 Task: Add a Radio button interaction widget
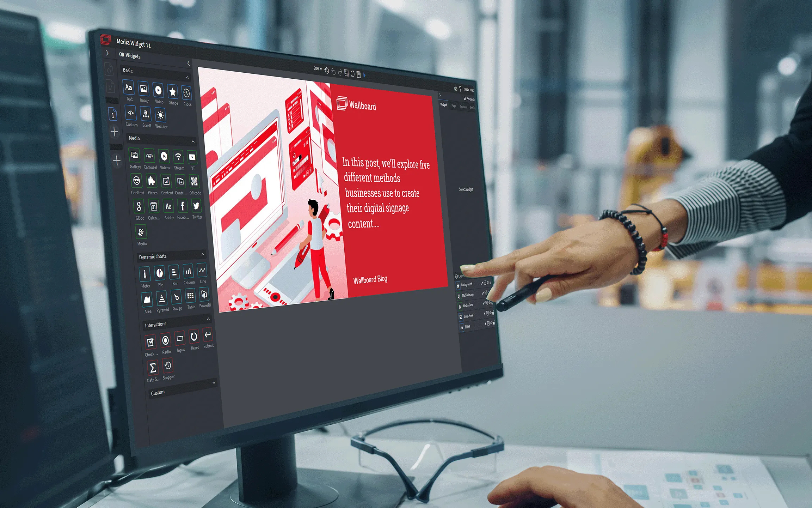[x=165, y=340]
